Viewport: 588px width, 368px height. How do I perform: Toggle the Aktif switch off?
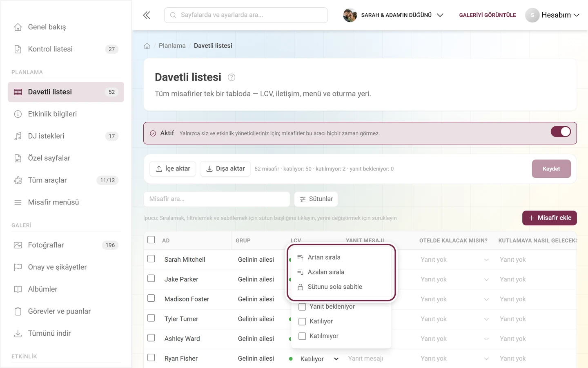click(x=561, y=132)
